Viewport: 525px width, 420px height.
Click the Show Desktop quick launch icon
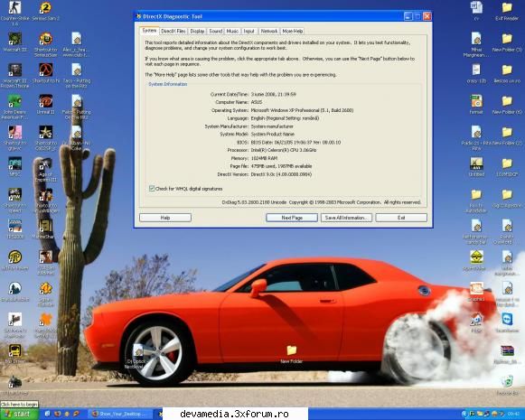click(48, 414)
